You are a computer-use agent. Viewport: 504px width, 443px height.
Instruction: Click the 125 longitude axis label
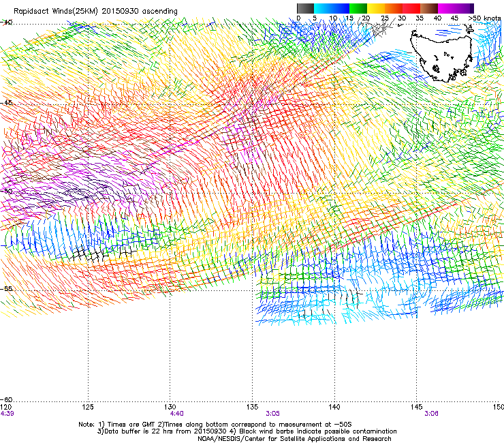point(88,407)
